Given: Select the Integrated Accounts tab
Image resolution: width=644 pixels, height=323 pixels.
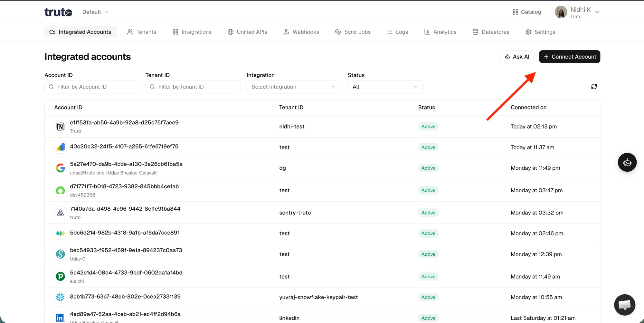Looking at the screenshot, I should click(x=80, y=32).
